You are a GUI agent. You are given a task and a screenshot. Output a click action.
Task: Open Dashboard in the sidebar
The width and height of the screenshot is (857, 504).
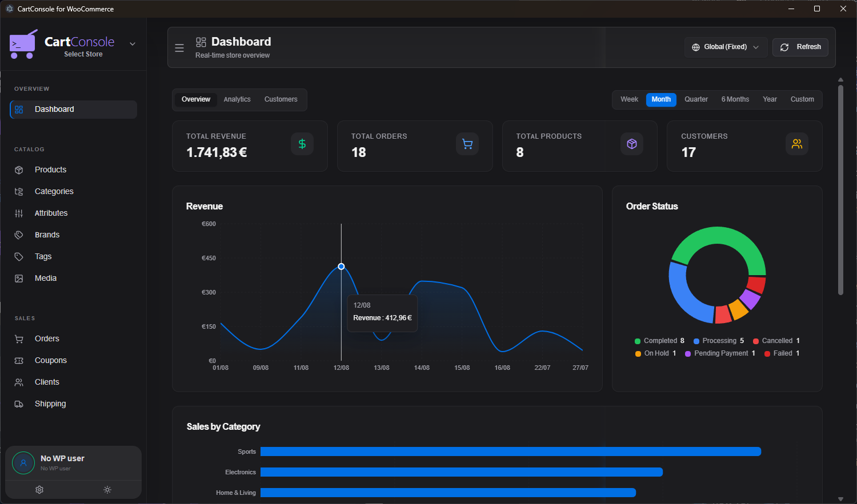[73, 110]
